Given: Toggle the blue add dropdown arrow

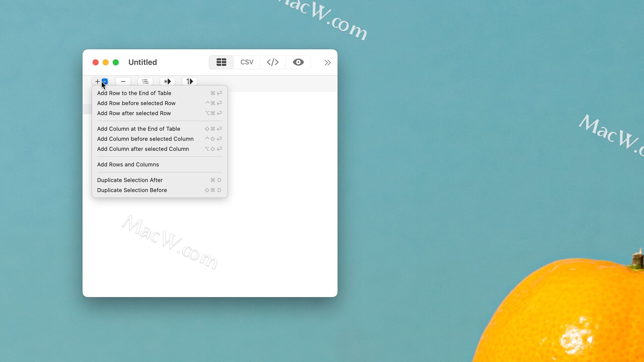Looking at the screenshot, I should 105,81.
